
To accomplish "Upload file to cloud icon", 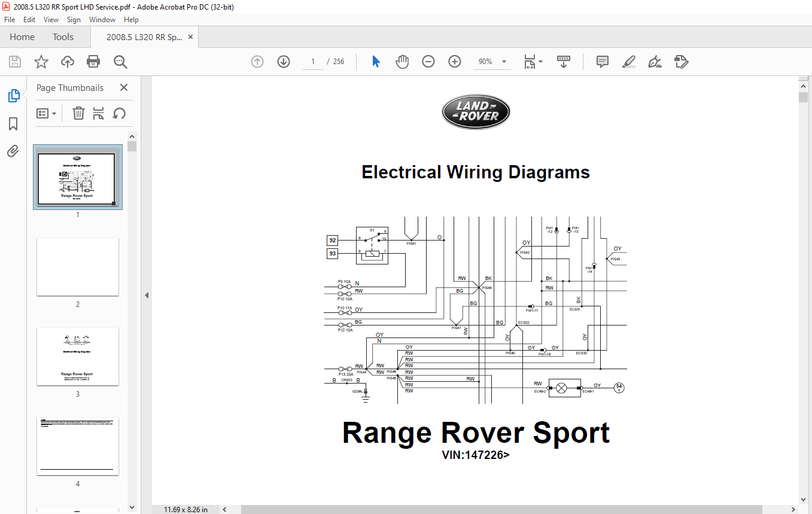I will pos(68,62).
